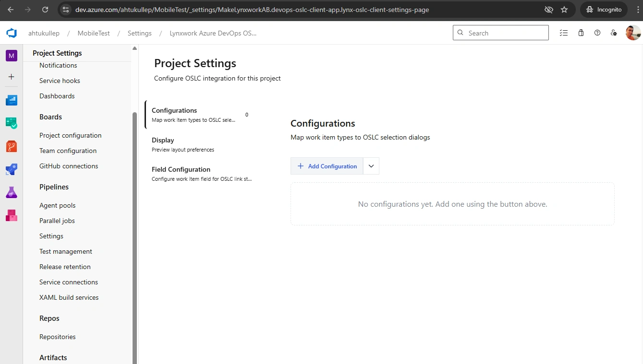Focus the Search input field
This screenshot has width=643, height=364.
(x=501, y=33)
